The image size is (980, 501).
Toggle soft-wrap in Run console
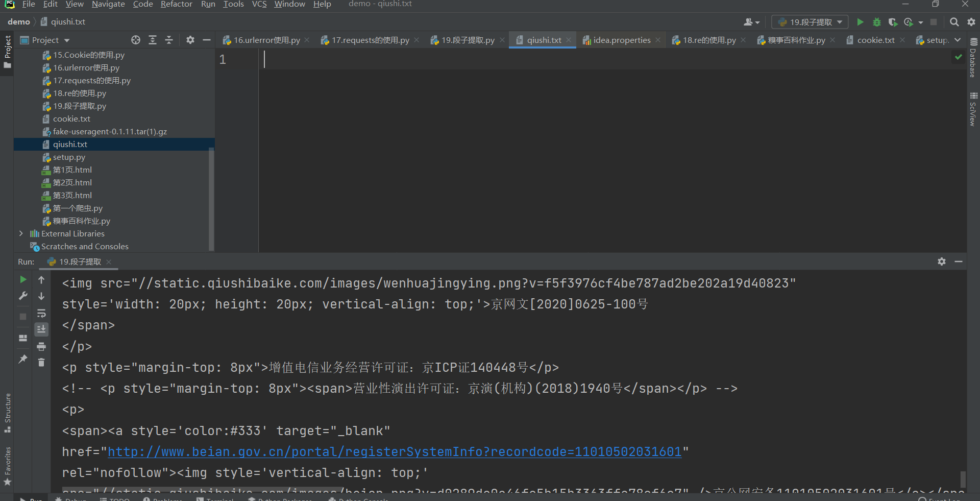click(x=41, y=313)
